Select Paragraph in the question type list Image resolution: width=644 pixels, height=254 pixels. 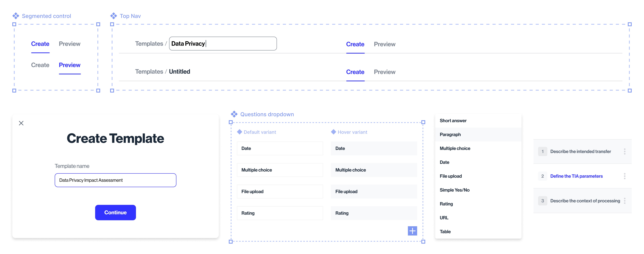click(450, 135)
